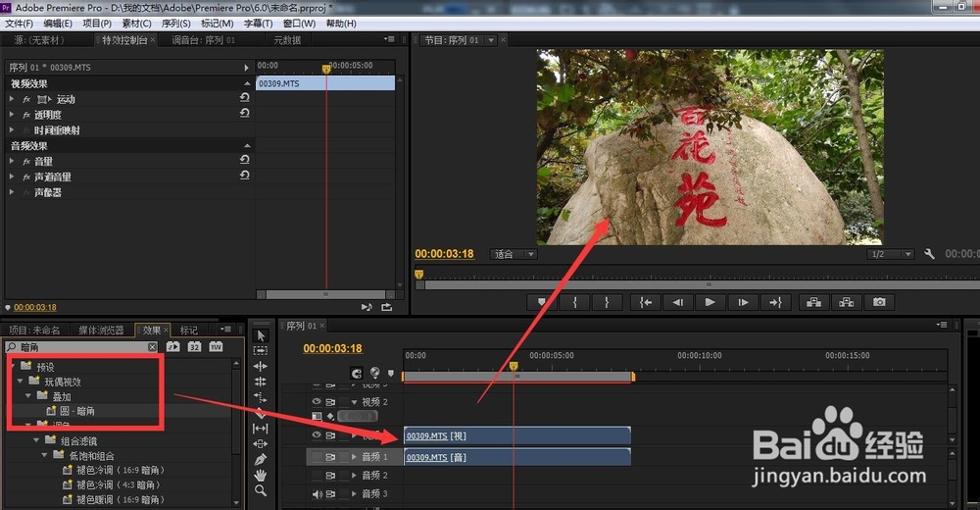Open Program monitor settings wrench

tap(929, 254)
